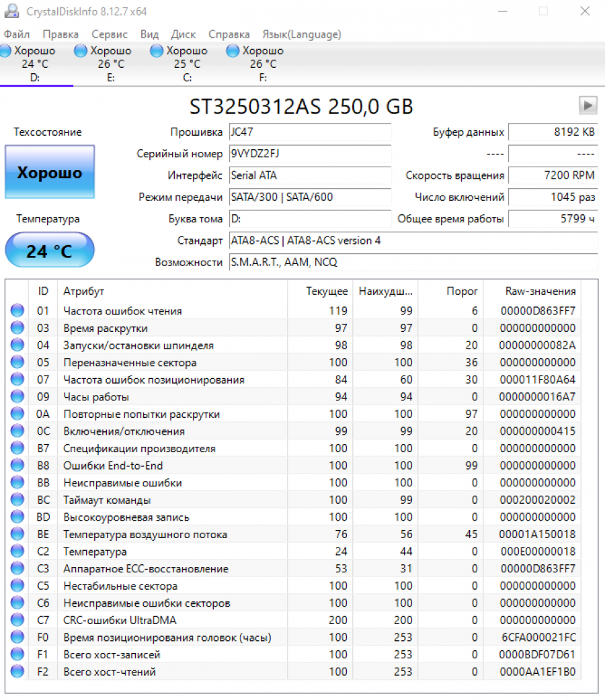Open the Язык(Language) menu
The image size is (605, 700).
point(301,34)
